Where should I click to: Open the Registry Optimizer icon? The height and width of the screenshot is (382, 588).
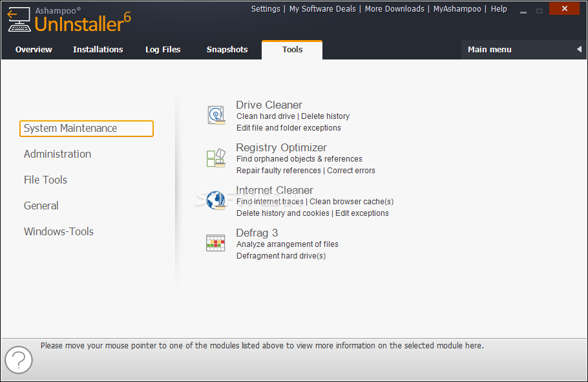(216, 158)
